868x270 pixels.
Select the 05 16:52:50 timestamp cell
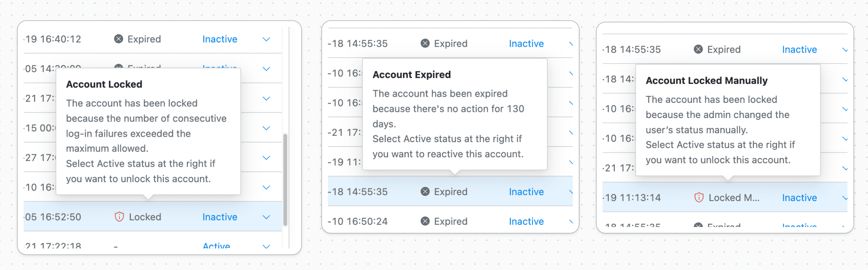(53, 217)
